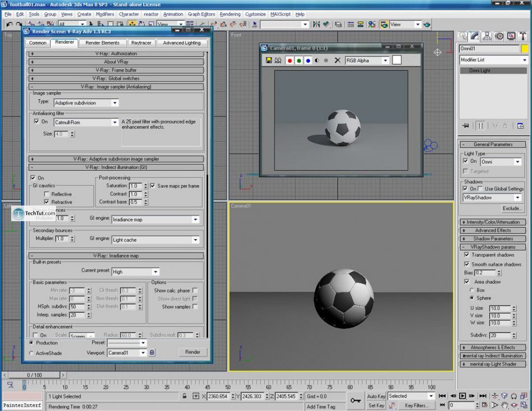
Task: Go to the start frame
Action: (442, 396)
